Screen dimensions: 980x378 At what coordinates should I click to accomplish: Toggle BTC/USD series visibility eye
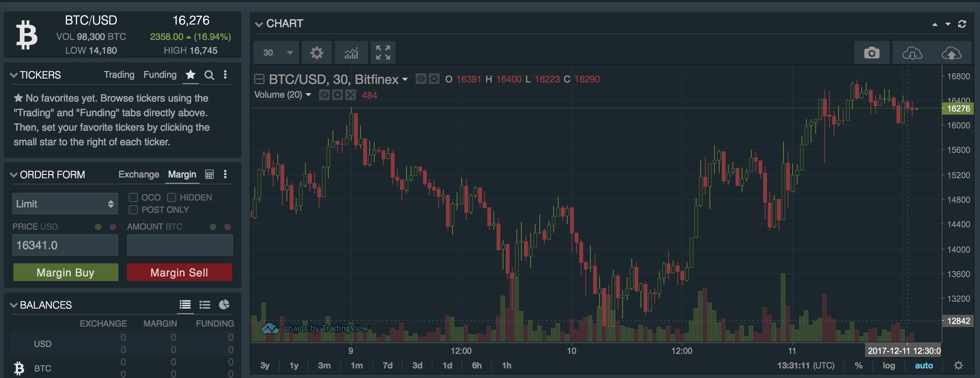[x=421, y=79]
